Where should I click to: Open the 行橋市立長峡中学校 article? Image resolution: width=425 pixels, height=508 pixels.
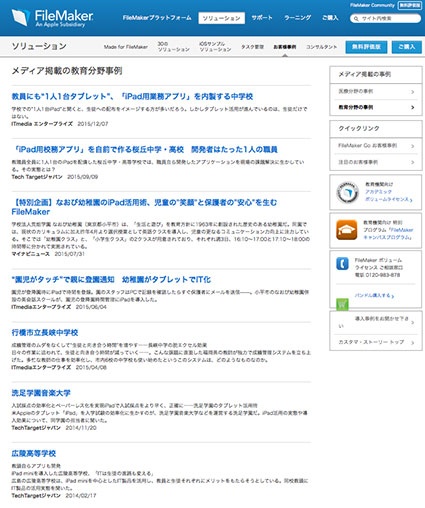pyautogui.click(x=45, y=333)
